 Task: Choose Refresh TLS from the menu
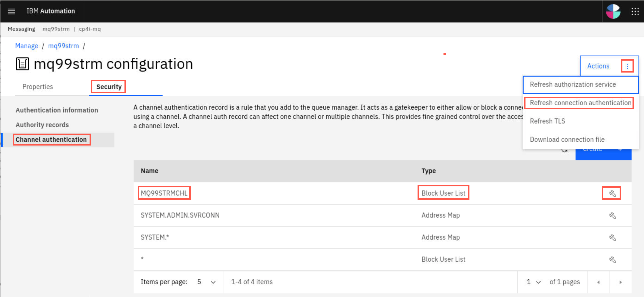(x=547, y=121)
